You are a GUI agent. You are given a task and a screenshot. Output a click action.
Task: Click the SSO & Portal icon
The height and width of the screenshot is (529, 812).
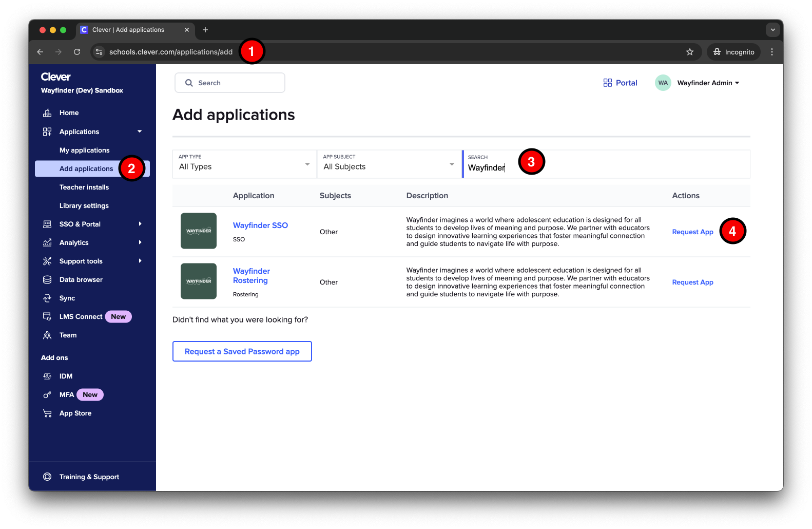point(47,224)
